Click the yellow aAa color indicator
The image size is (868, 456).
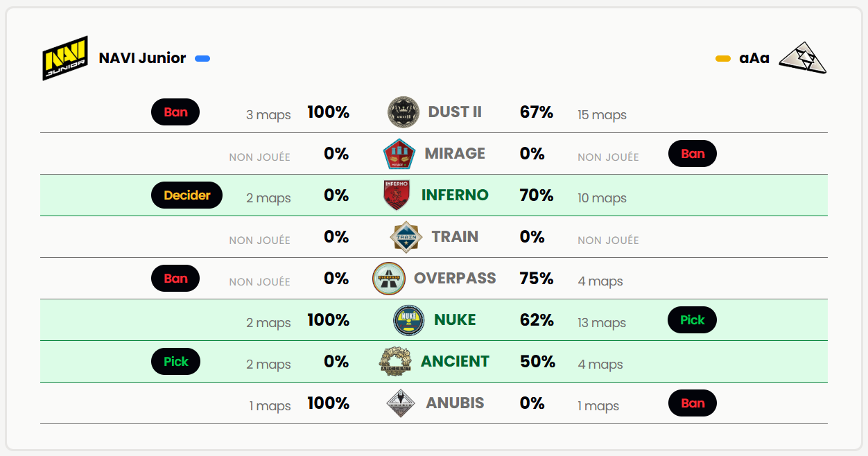click(723, 59)
